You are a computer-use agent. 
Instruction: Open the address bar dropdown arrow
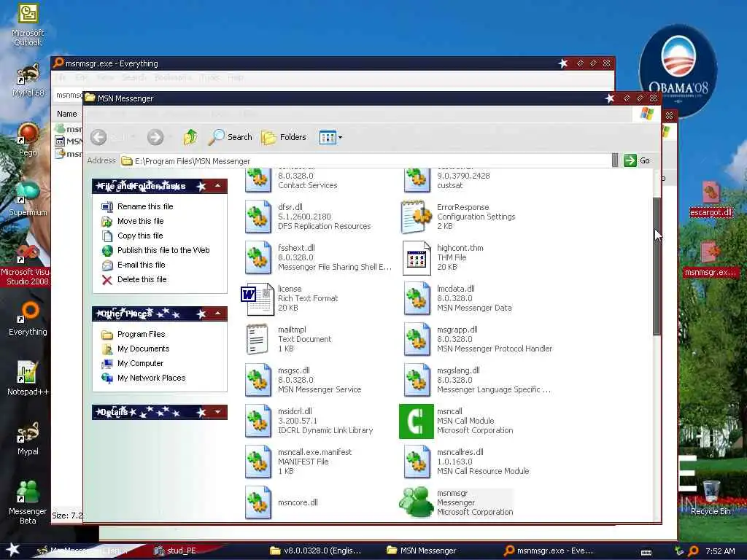click(x=614, y=160)
